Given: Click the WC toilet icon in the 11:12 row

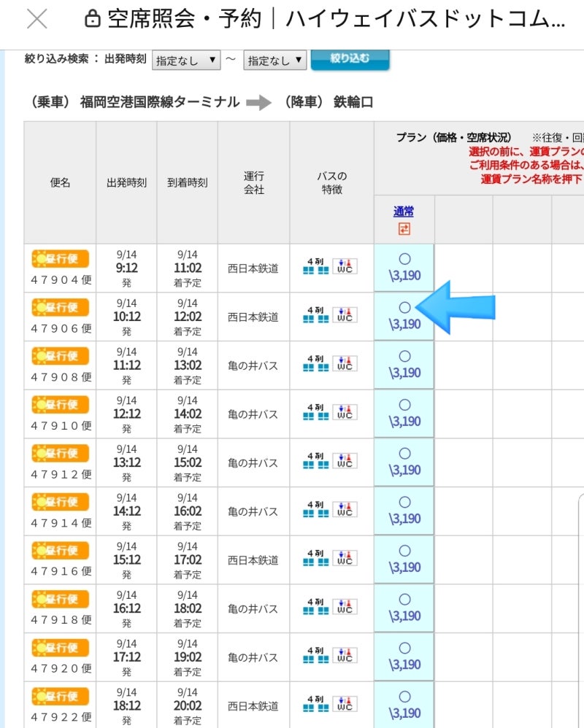Looking at the screenshot, I should 345,363.
